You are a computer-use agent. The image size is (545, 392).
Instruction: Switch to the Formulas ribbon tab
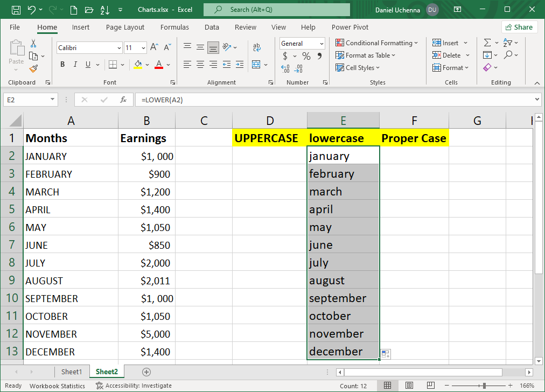point(174,27)
